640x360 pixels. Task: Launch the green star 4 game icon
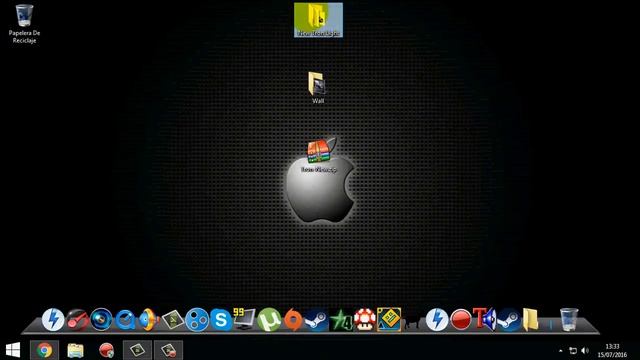(x=341, y=320)
